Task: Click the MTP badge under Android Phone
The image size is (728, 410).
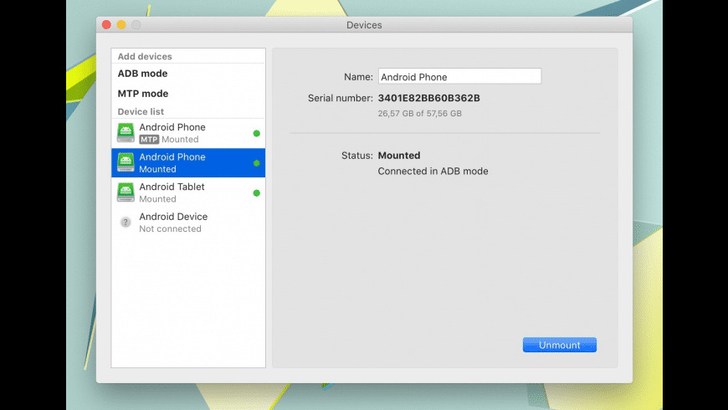Action: coord(149,139)
